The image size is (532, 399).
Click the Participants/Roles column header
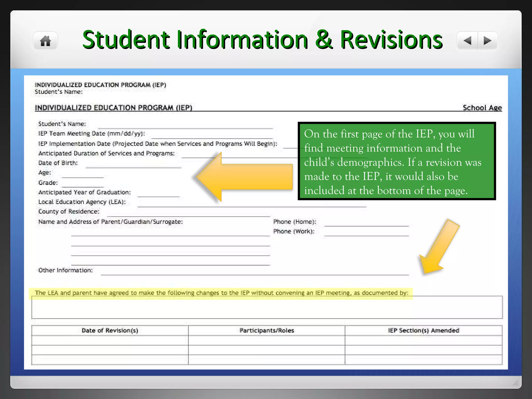pyautogui.click(x=267, y=330)
